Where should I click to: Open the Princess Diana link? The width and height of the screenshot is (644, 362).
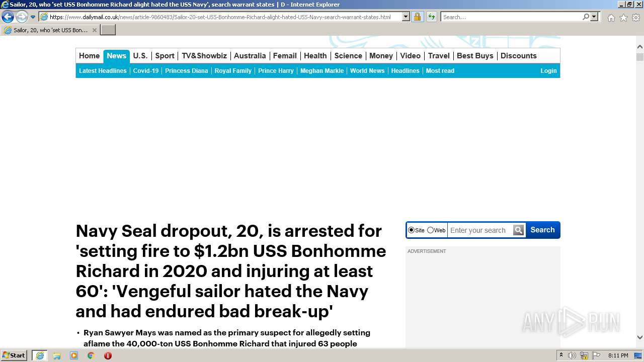(x=187, y=71)
